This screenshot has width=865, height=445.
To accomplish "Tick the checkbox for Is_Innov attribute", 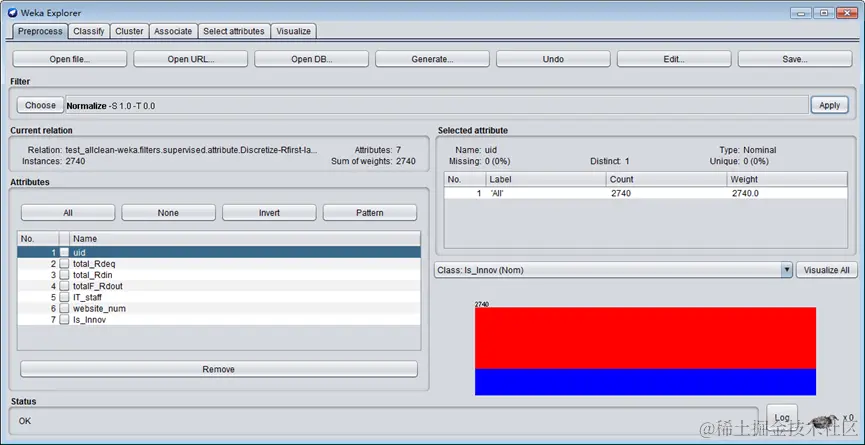I will 65,320.
